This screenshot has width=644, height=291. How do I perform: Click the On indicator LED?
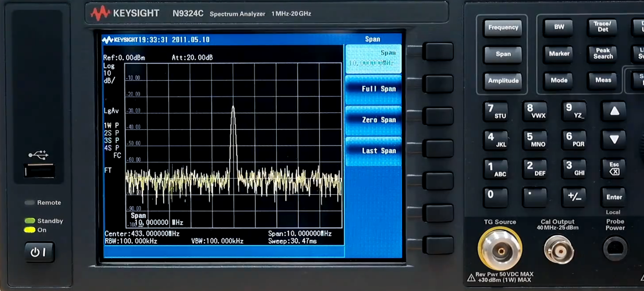[30, 230]
